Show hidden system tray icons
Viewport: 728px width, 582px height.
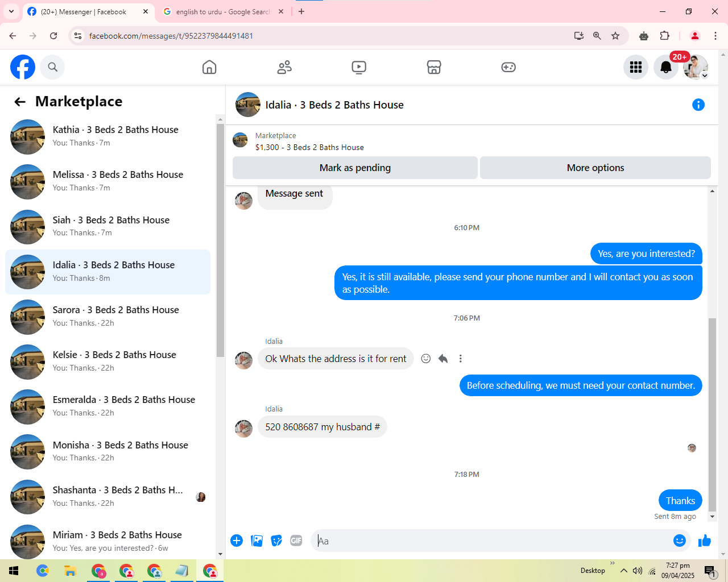coord(624,571)
